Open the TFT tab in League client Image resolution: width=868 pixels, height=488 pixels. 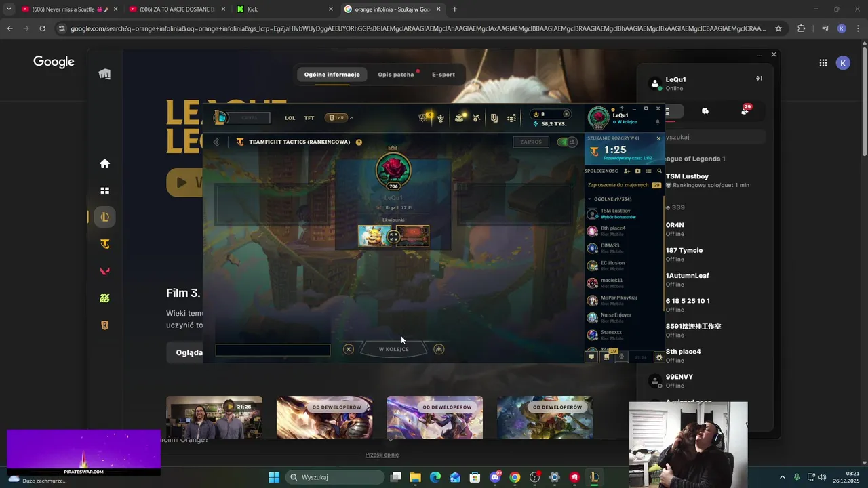(309, 118)
